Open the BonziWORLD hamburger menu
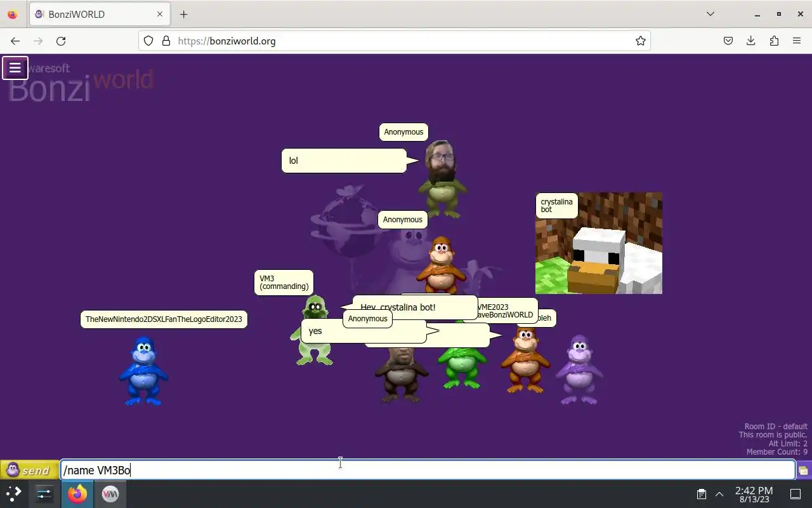Viewport: 812px width, 508px height. point(15,67)
